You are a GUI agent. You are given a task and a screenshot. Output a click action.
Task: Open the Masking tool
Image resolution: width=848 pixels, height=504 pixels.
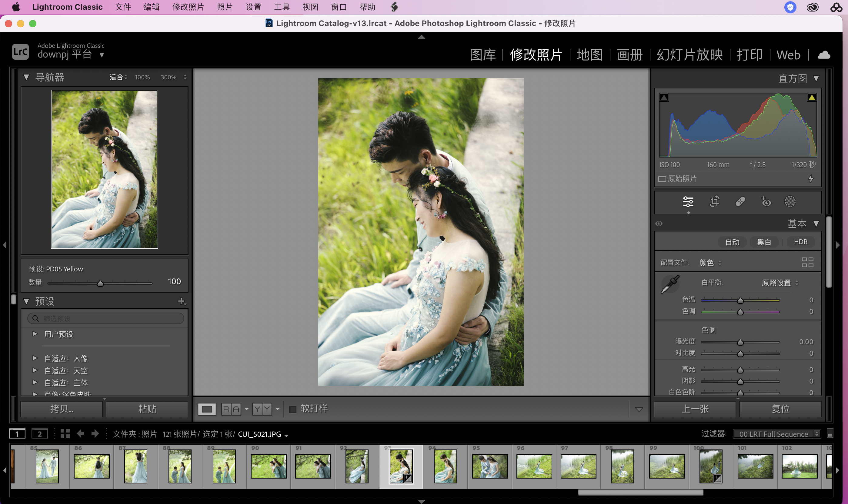coord(790,201)
